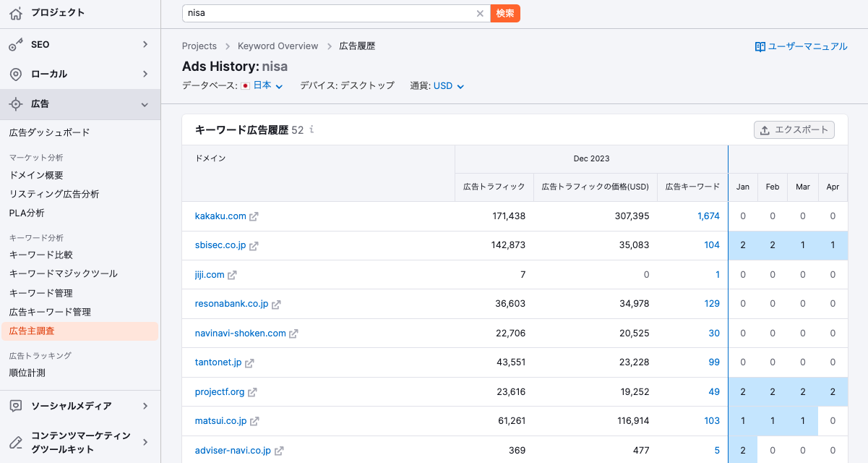Open external link icon for adviser-navi.co.jp
Viewport: 868px width, 463px height.
(279, 451)
